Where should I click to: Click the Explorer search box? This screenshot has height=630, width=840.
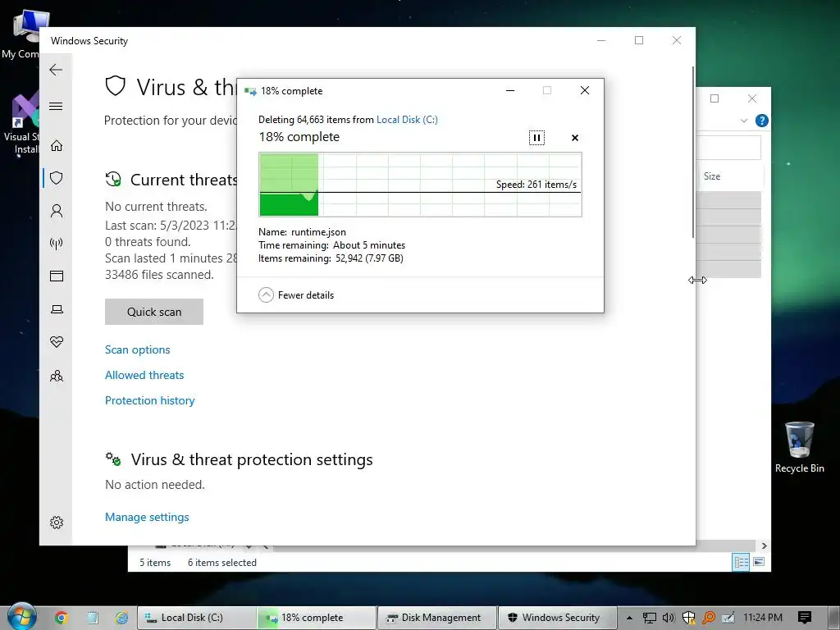tap(728, 148)
